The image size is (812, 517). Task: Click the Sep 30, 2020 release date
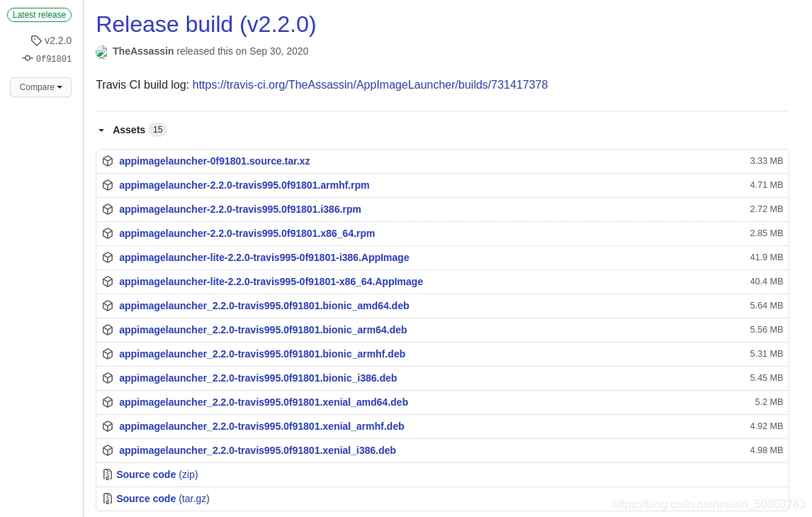(x=278, y=51)
